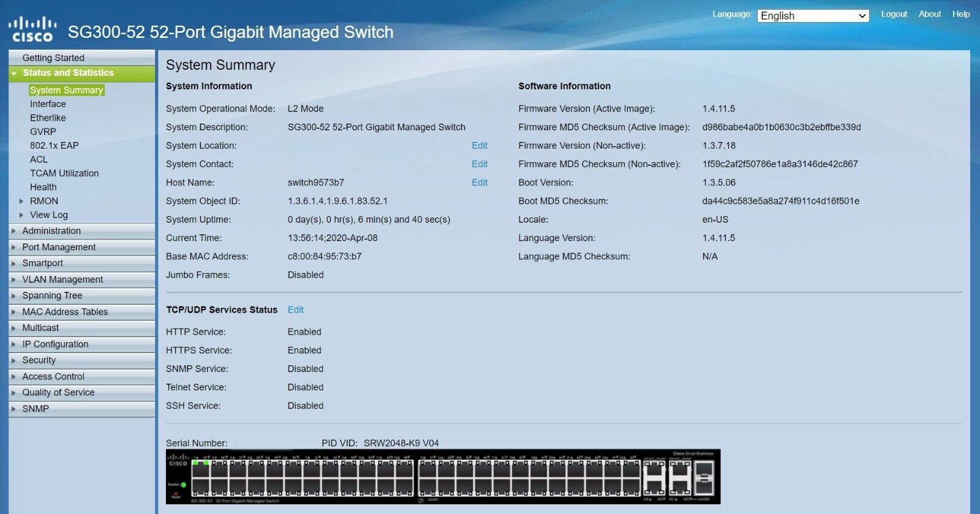Image resolution: width=980 pixels, height=514 pixels.
Task: Select System Summary in the sidebar
Action: 66,90
